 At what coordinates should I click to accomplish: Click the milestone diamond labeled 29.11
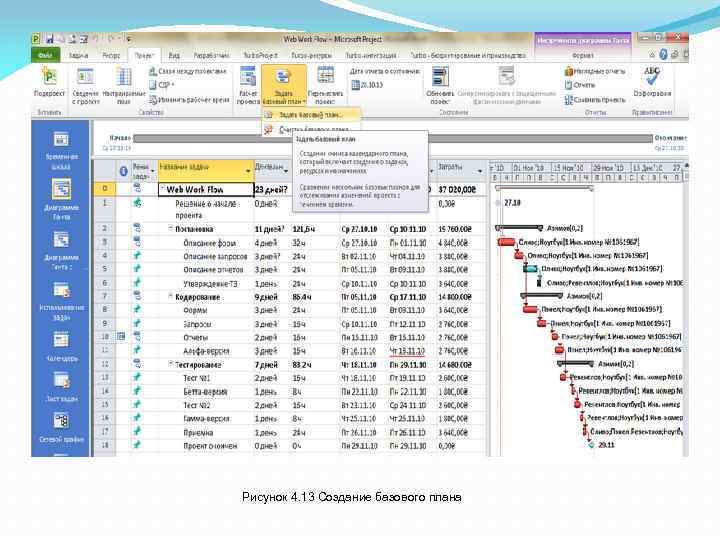[591, 445]
